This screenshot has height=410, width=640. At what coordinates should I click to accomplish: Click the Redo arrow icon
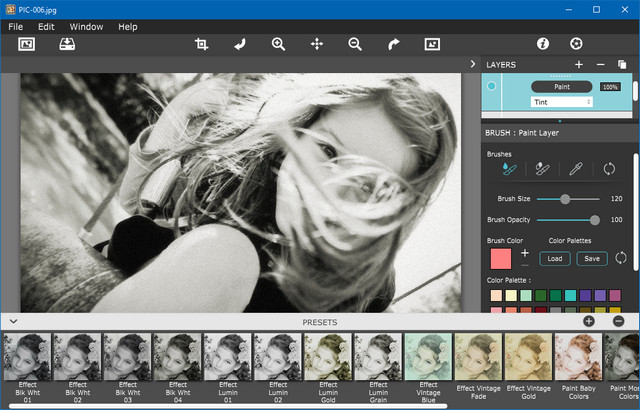(393, 44)
